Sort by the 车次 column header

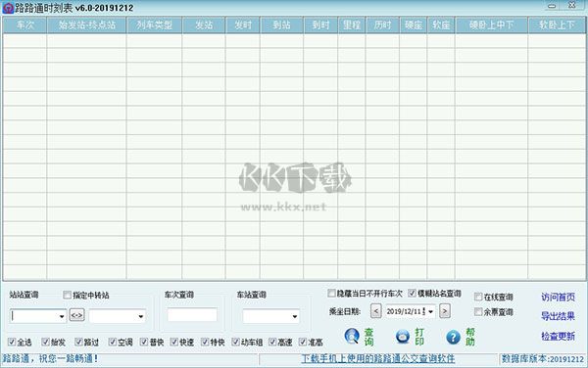click(24, 25)
